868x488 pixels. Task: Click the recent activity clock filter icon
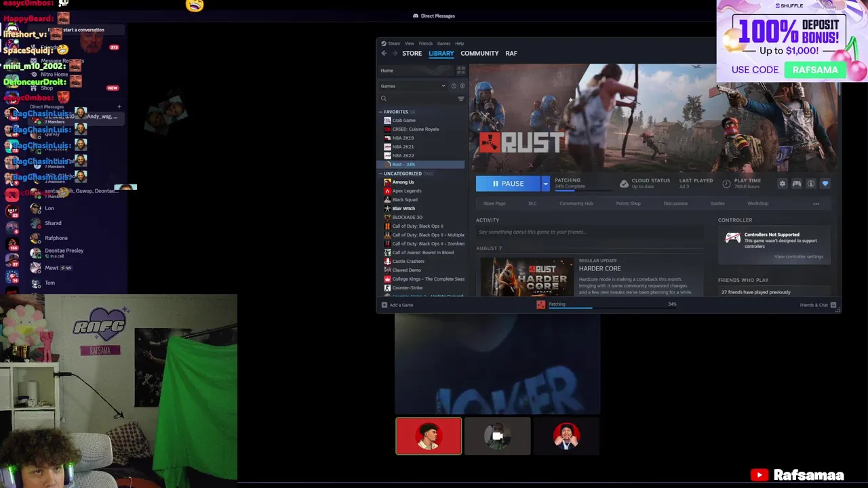coord(454,86)
